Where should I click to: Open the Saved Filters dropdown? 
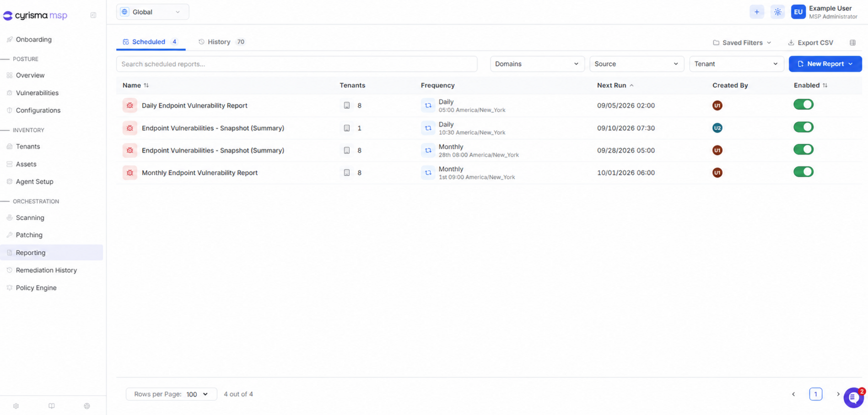pyautogui.click(x=742, y=43)
